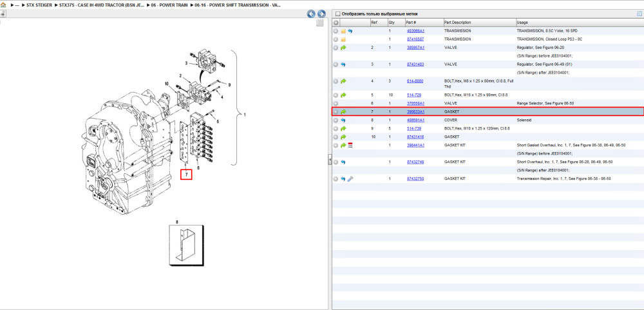
Task: Click blue arrow in 87432749 row
Action: [x=343, y=162]
